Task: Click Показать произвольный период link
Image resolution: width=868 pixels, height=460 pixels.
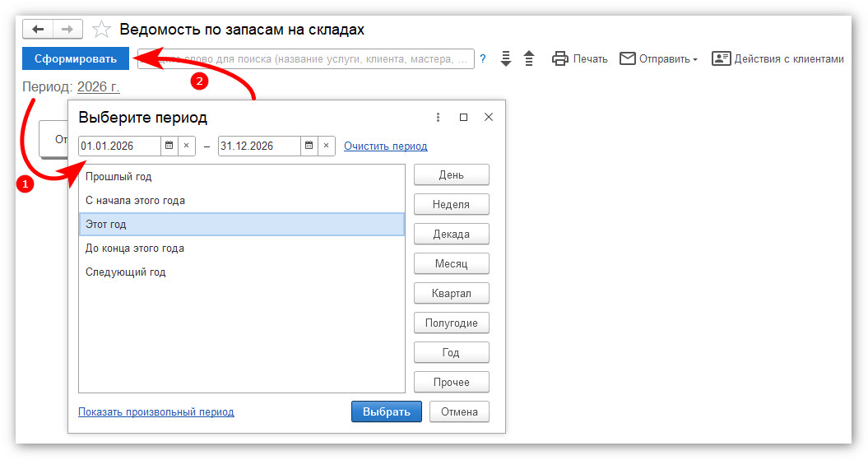Action: [156, 411]
